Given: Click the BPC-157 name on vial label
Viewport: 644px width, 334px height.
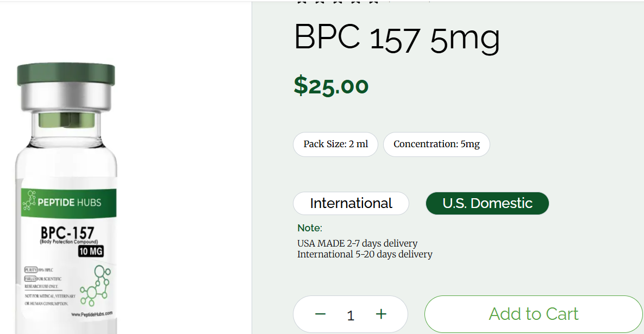Looking at the screenshot, I should (x=67, y=232).
